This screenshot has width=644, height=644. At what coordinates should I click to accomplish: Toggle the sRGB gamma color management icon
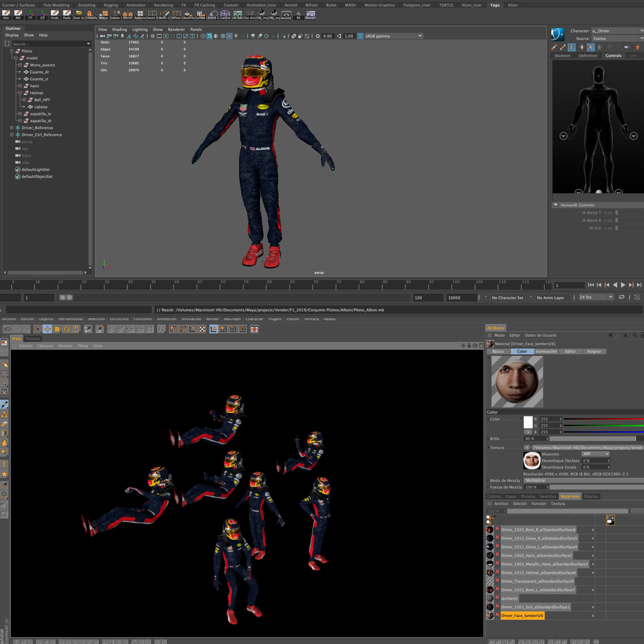pyautogui.click(x=360, y=36)
